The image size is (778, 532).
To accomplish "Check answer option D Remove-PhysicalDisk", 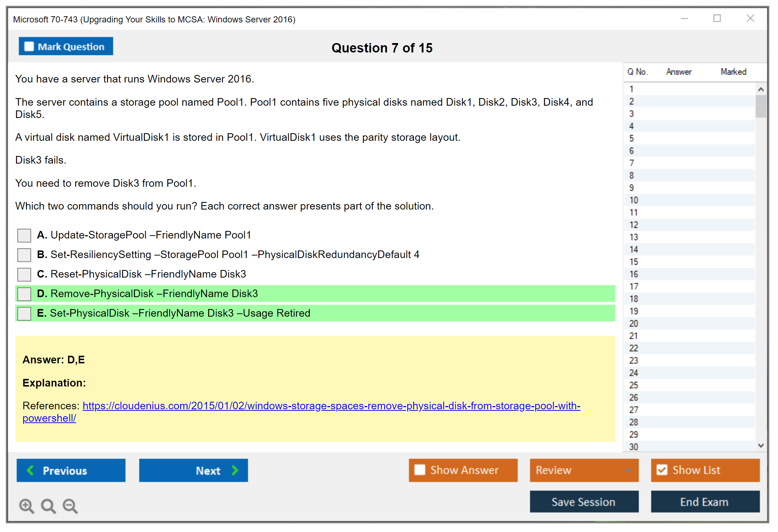I will pos(24,294).
